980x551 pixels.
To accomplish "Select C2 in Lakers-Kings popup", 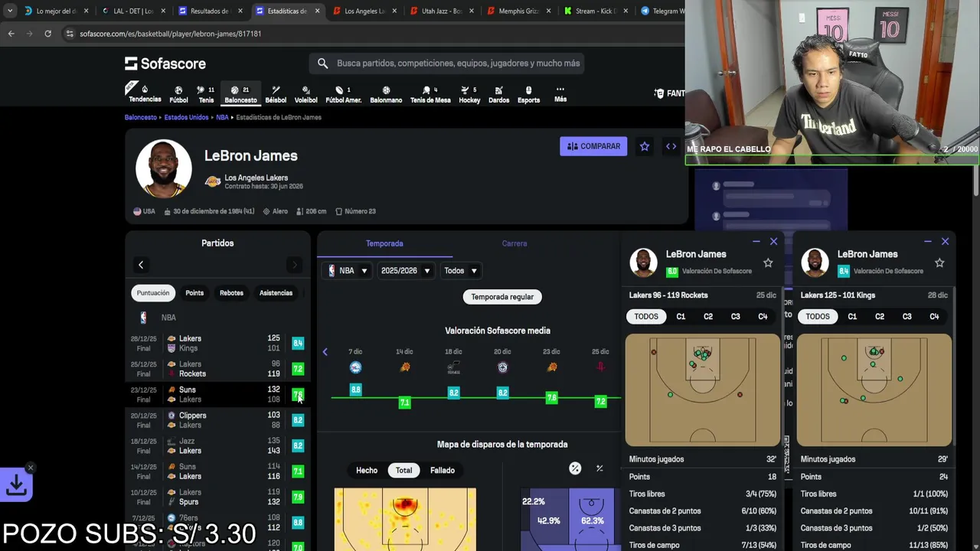I will (880, 316).
